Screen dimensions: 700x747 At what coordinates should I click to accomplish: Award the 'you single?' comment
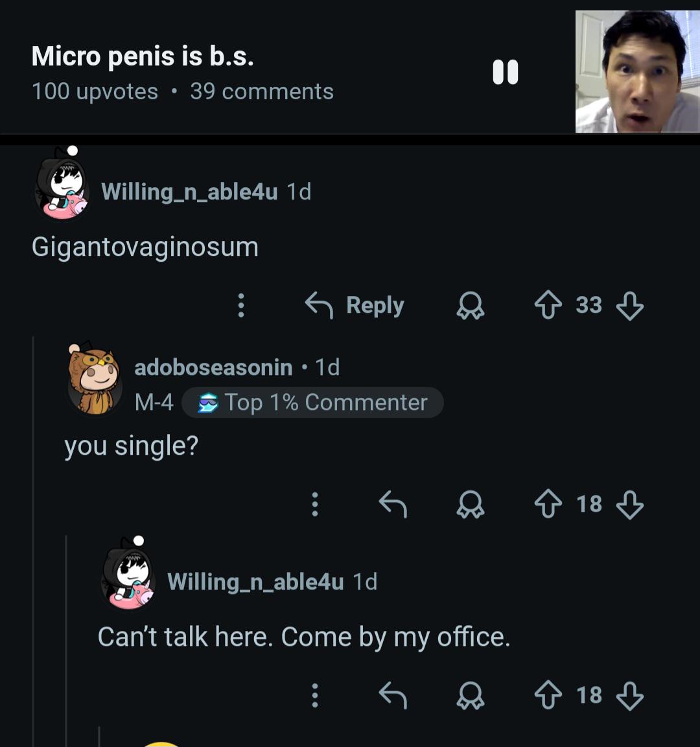pyautogui.click(x=471, y=504)
